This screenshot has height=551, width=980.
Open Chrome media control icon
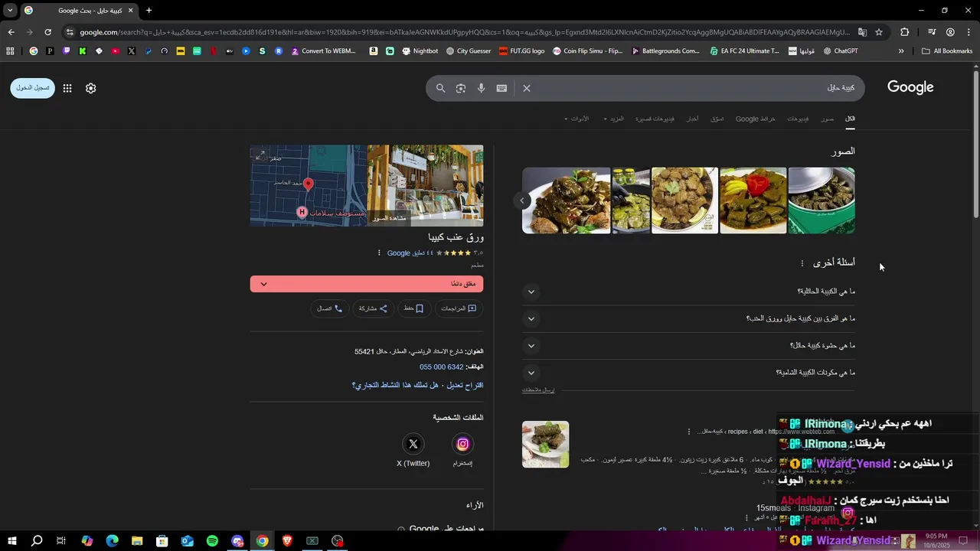point(932,32)
